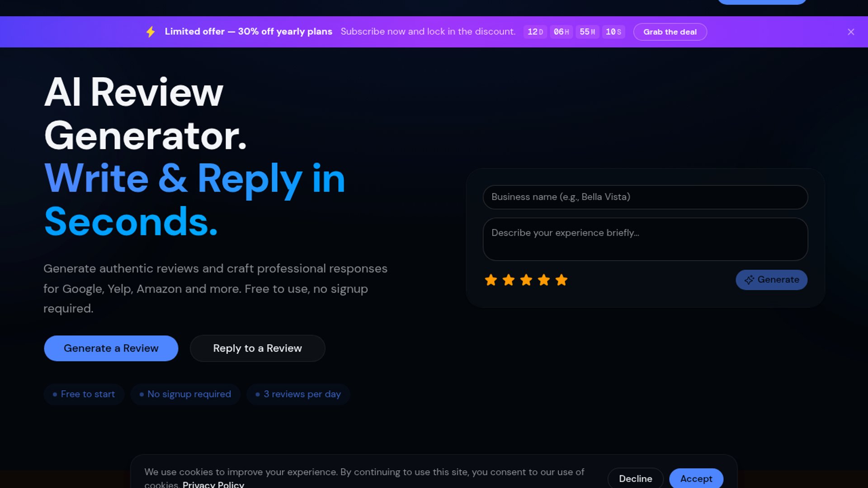Click the lightning bolt icon in banner

151,32
